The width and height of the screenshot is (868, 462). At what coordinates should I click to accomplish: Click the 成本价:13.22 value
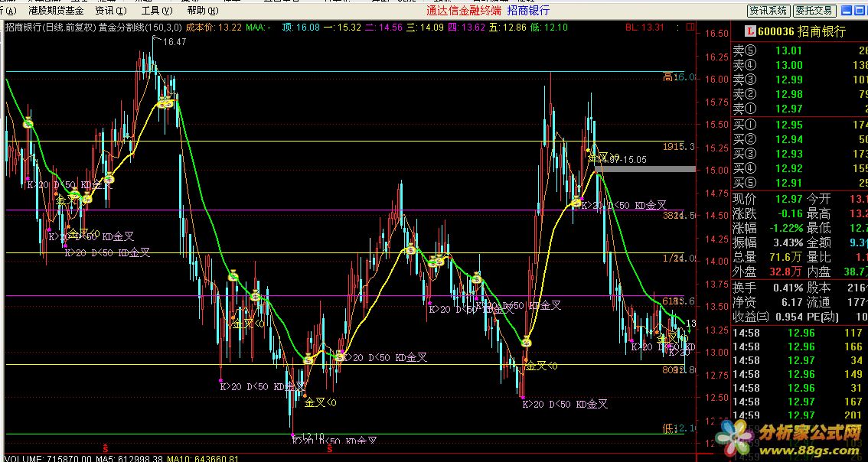[214, 27]
